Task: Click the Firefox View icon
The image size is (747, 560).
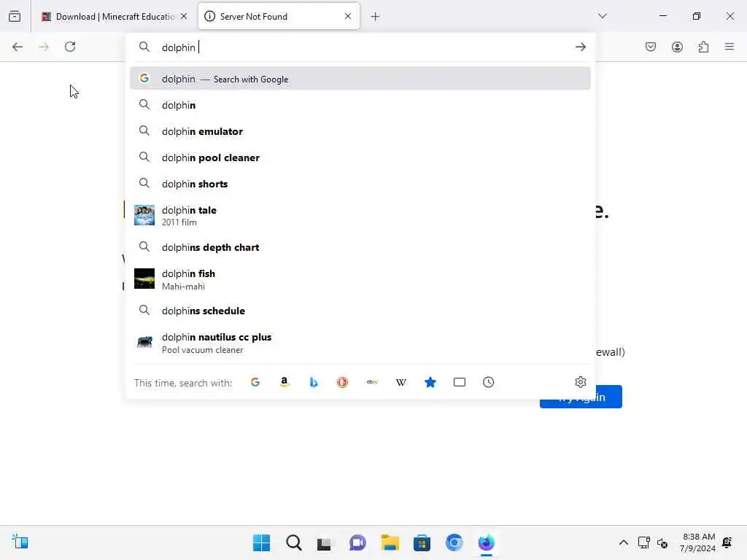Action: tap(15, 17)
